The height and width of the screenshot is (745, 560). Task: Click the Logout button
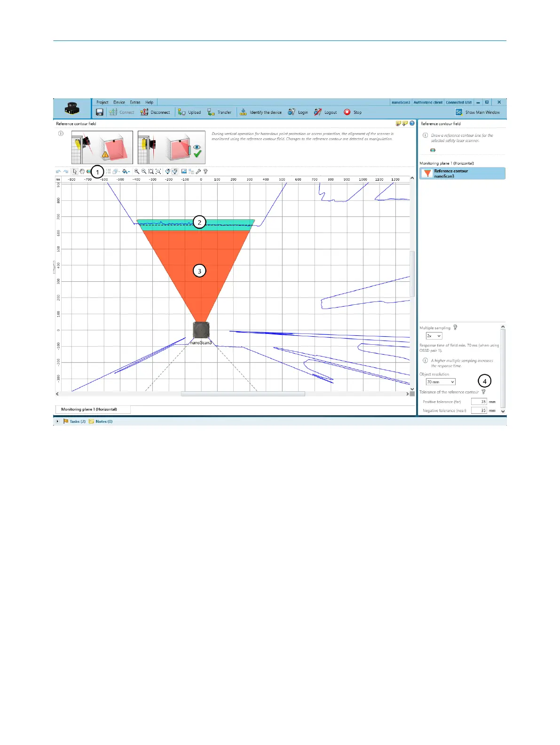point(325,112)
